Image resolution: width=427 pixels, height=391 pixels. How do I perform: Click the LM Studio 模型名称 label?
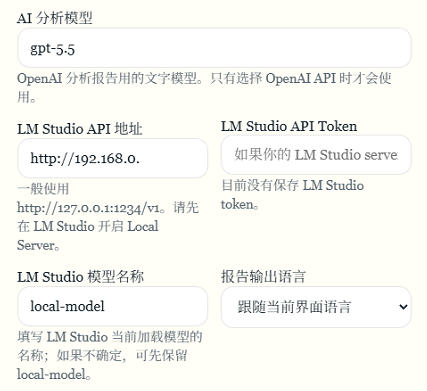[80, 277]
